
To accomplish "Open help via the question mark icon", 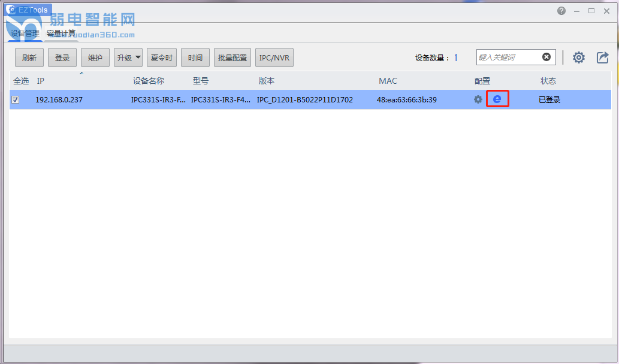I will coord(561,11).
